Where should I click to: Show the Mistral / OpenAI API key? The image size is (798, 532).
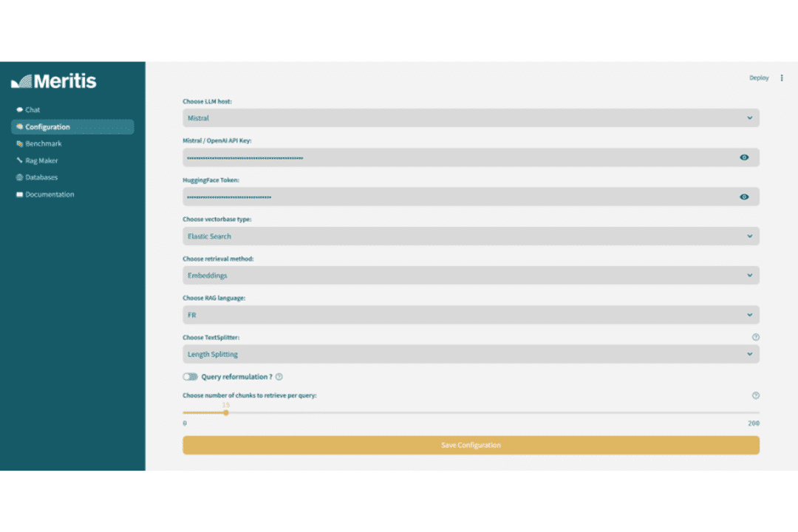744,157
